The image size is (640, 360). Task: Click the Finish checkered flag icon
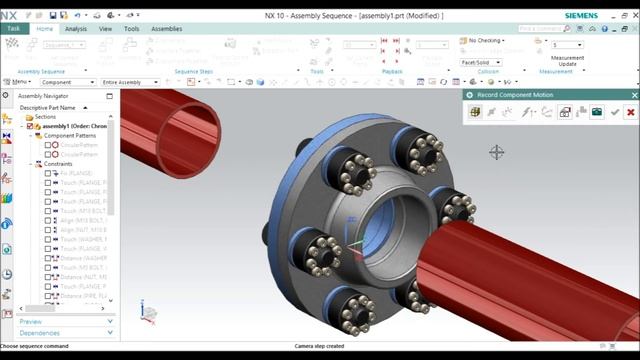click(12, 43)
